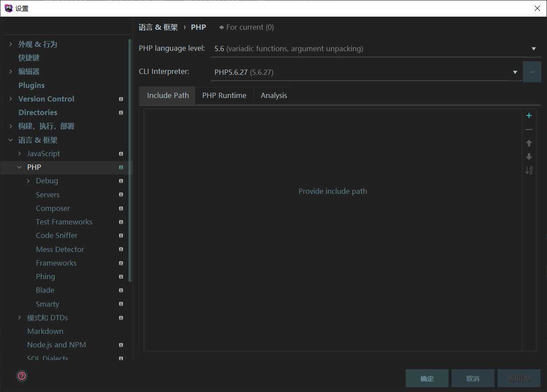Open PHP language level dropdown

click(x=376, y=49)
